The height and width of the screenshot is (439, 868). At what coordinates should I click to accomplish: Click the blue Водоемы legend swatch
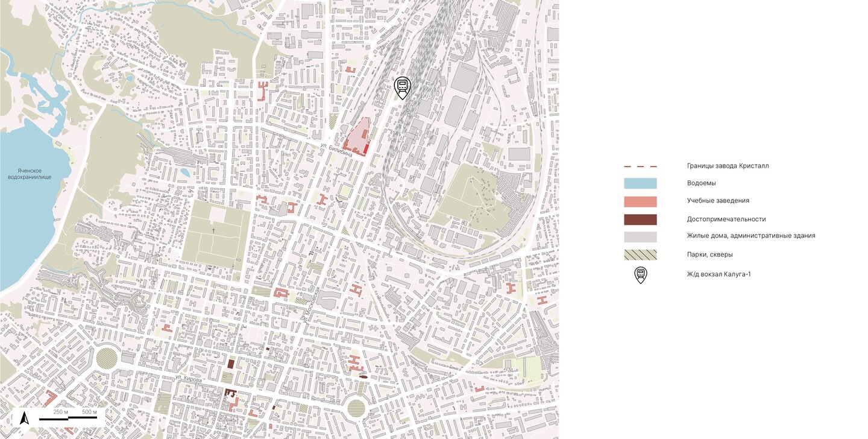point(640,183)
